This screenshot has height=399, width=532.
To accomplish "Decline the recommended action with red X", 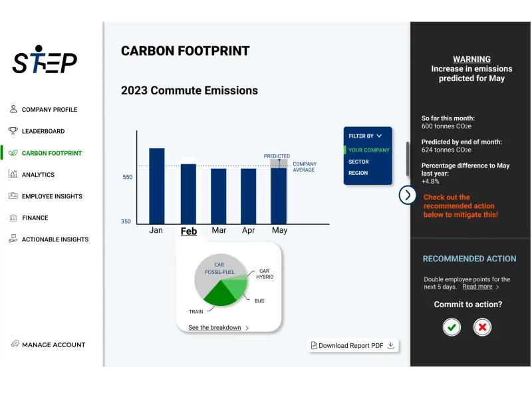I will 482,327.
